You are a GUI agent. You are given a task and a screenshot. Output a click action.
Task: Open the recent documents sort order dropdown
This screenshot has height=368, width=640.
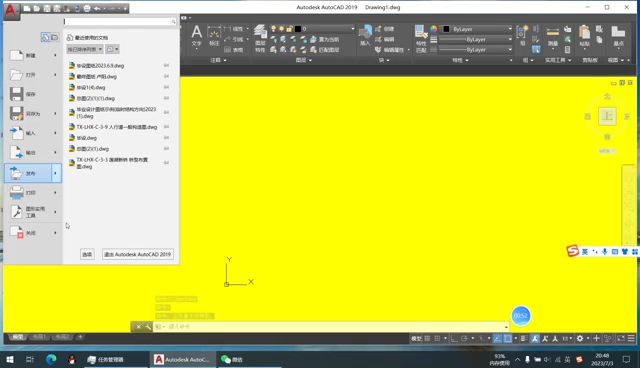point(85,49)
